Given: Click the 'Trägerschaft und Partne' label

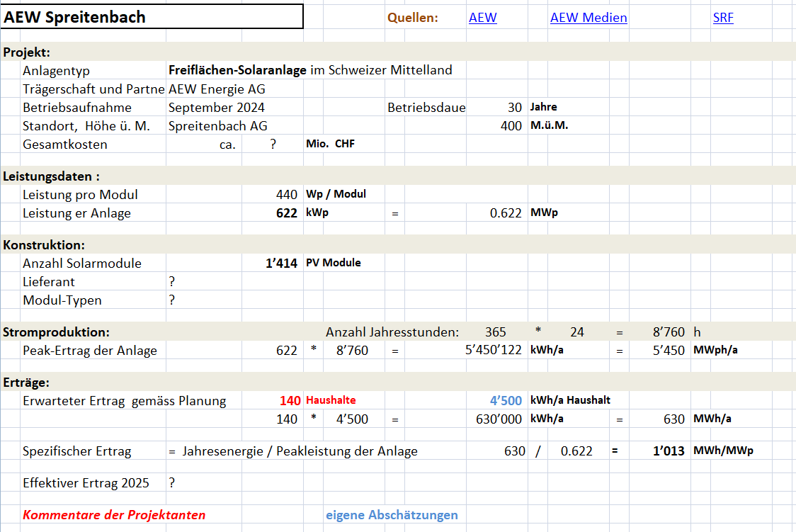Looking at the screenshot, I should pos(93,89).
